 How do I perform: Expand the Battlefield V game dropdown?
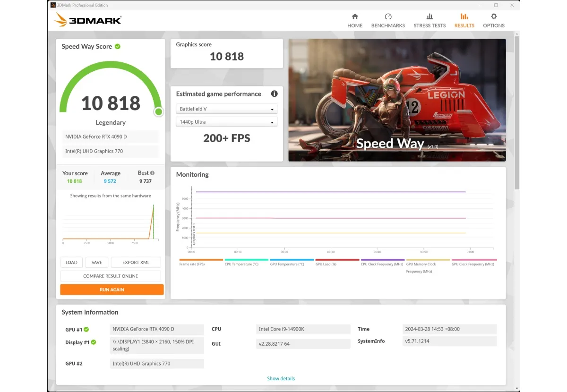pos(227,109)
